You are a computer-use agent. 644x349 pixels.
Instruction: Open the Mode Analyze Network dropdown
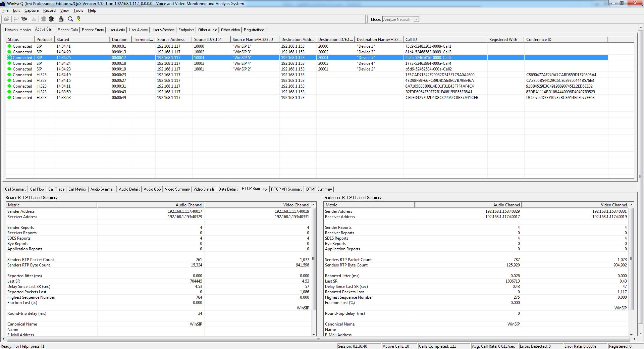click(416, 19)
